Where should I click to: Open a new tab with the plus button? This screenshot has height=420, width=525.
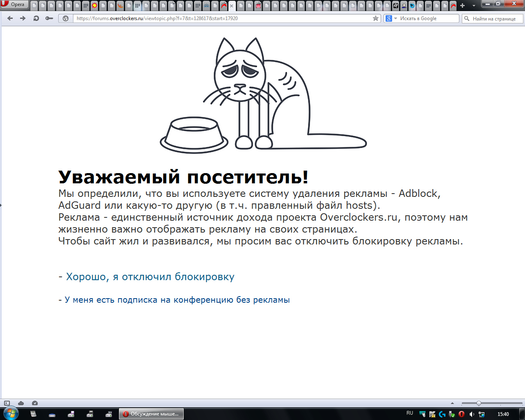(x=463, y=6)
